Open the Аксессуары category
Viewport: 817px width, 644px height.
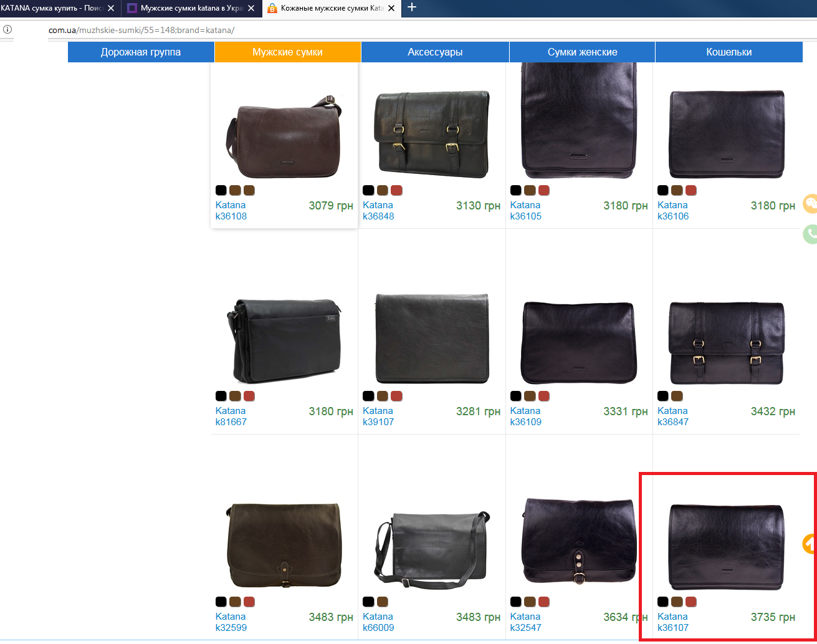[x=435, y=52]
